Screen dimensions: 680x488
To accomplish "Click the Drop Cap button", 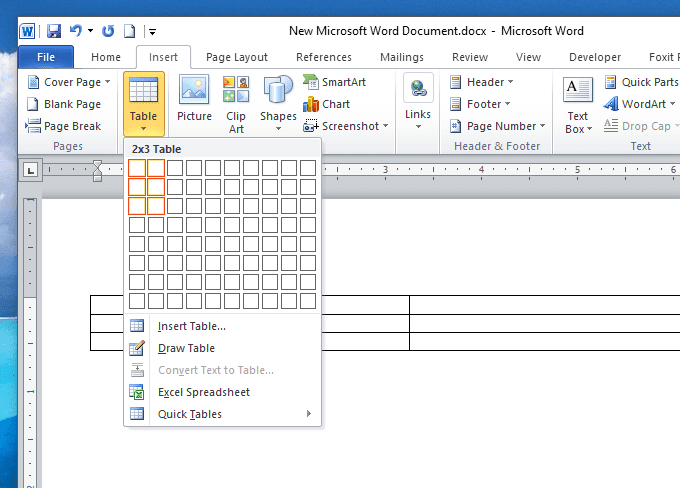I will point(642,126).
